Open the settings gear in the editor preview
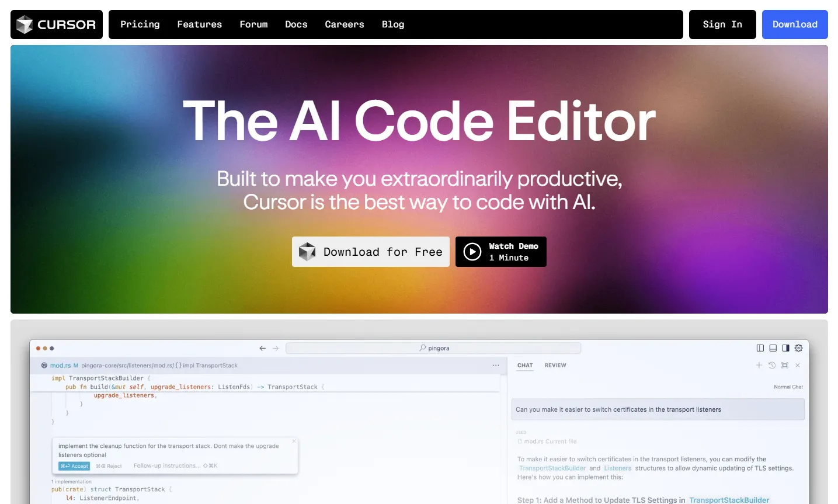Viewport: 838px width, 504px height. (x=798, y=348)
